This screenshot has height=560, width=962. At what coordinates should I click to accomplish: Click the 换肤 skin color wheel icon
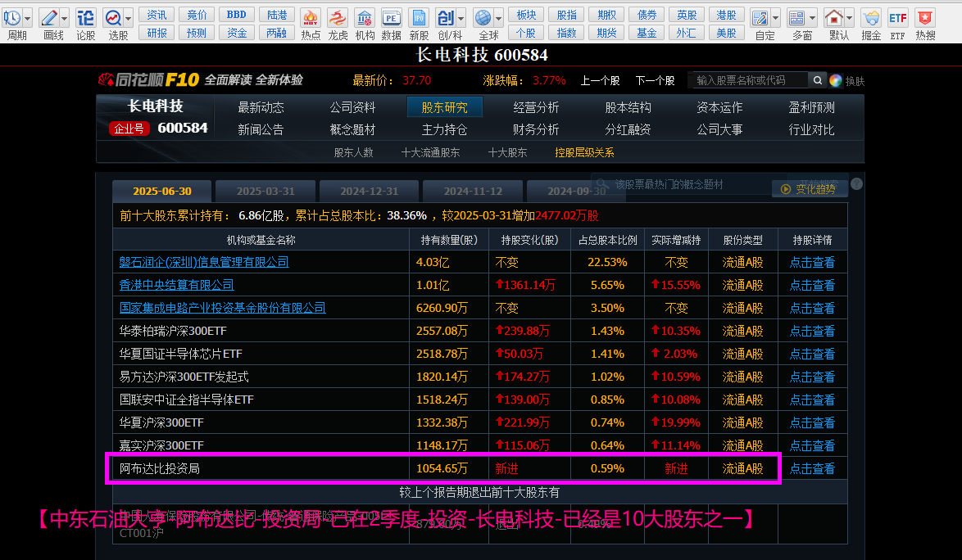(835, 80)
